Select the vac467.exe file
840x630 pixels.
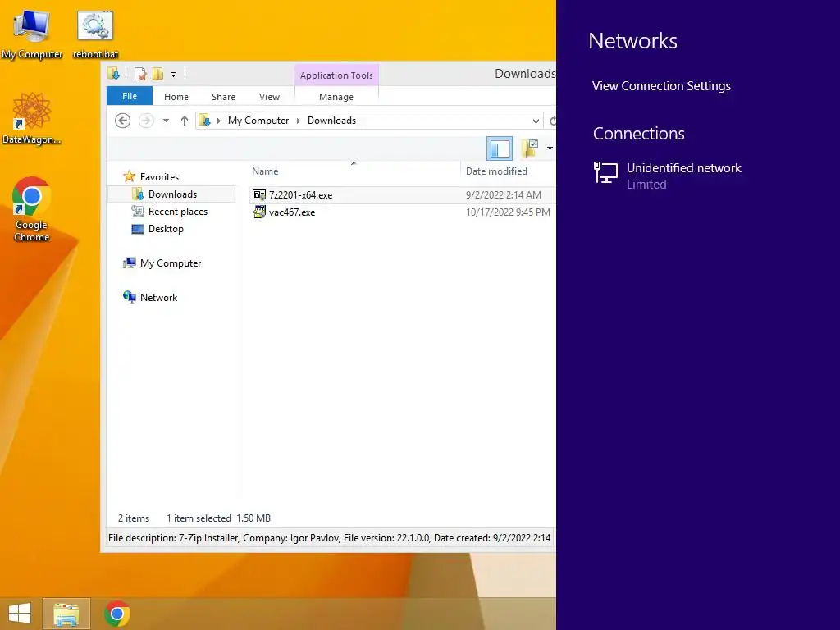[292, 212]
